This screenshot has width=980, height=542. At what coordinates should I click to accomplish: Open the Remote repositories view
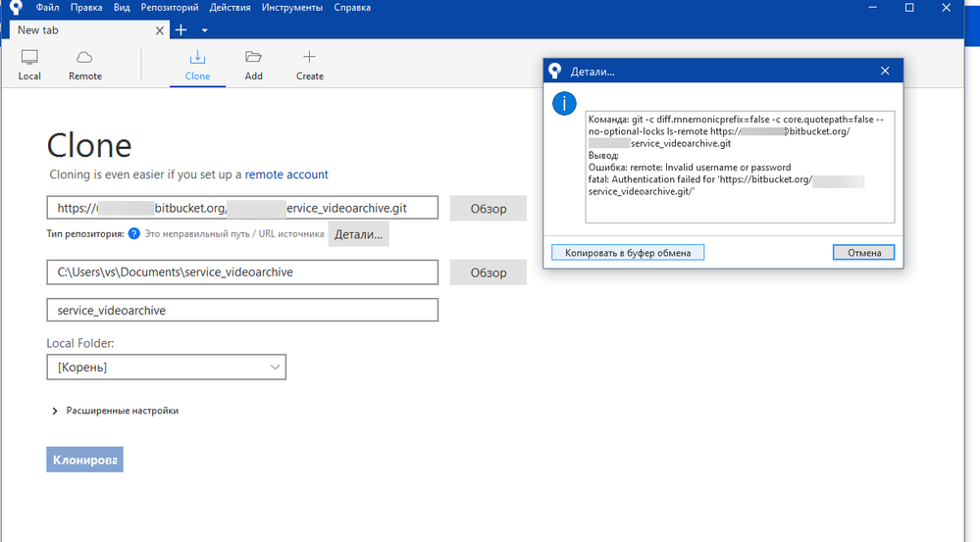click(85, 65)
